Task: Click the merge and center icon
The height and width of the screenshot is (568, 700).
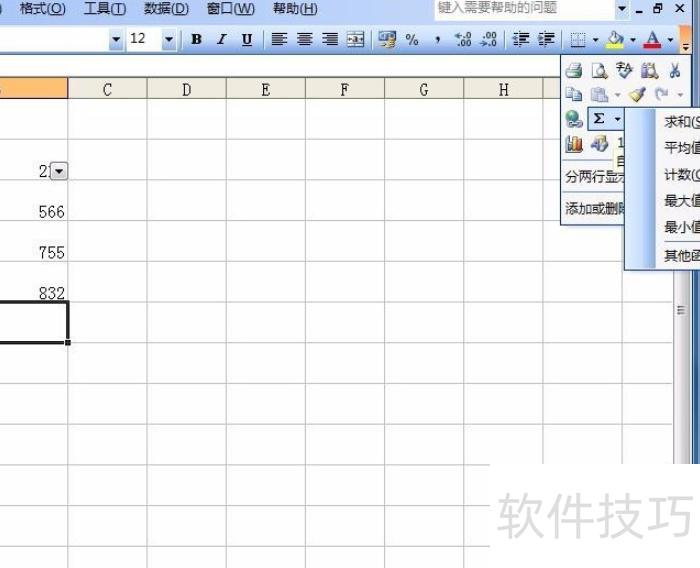Action: [x=355, y=40]
